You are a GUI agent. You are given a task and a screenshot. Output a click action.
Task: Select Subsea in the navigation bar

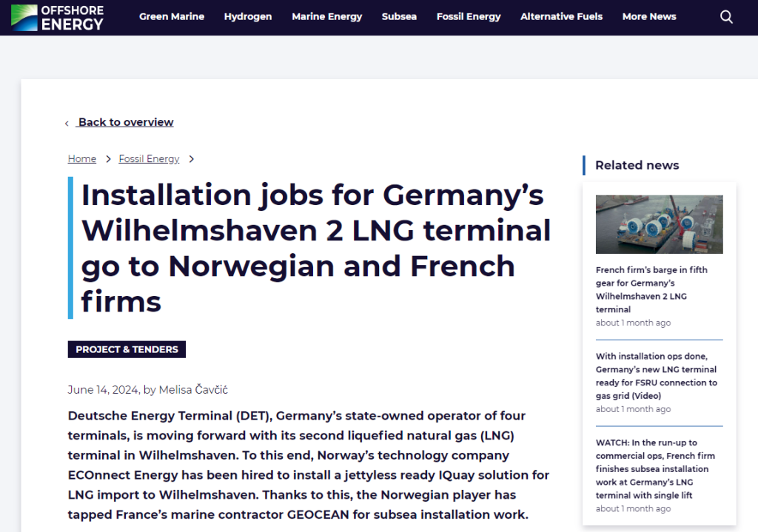(x=399, y=16)
